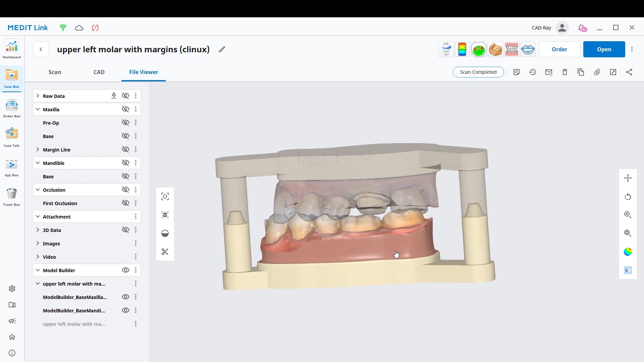The image size is (644, 362).
Task: Launch the model builder app icon
Action: [x=495, y=49]
